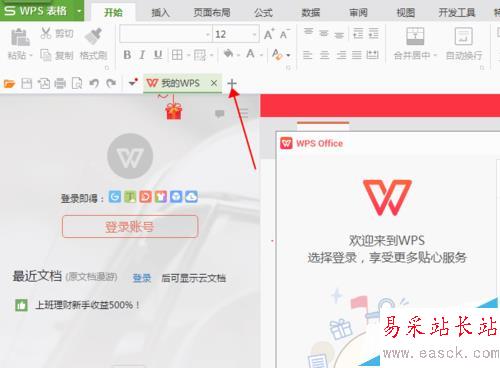Click the distributed alignment icon
This screenshot has width=500, height=368.
point(373,55)
